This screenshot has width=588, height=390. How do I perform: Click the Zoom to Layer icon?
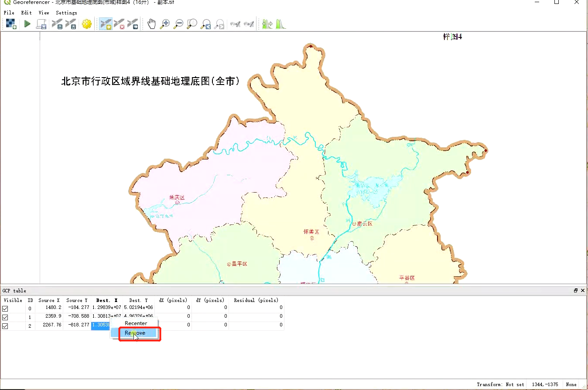192,24
